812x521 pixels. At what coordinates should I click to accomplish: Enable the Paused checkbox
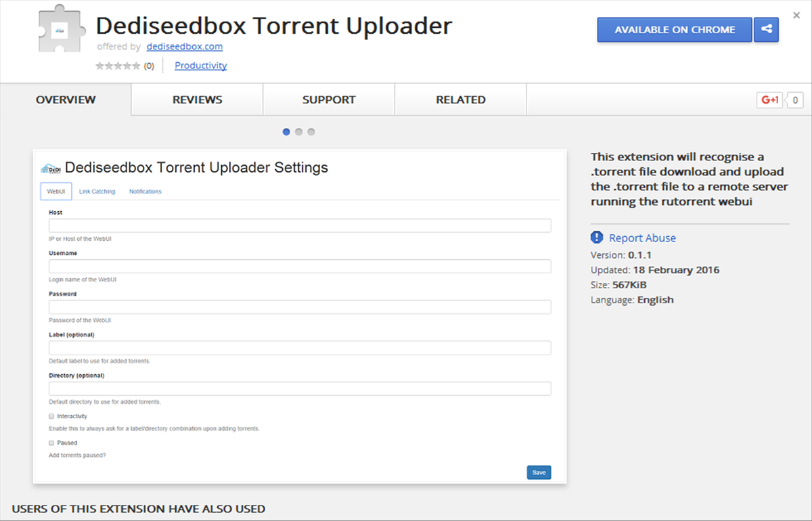[51, 443]
